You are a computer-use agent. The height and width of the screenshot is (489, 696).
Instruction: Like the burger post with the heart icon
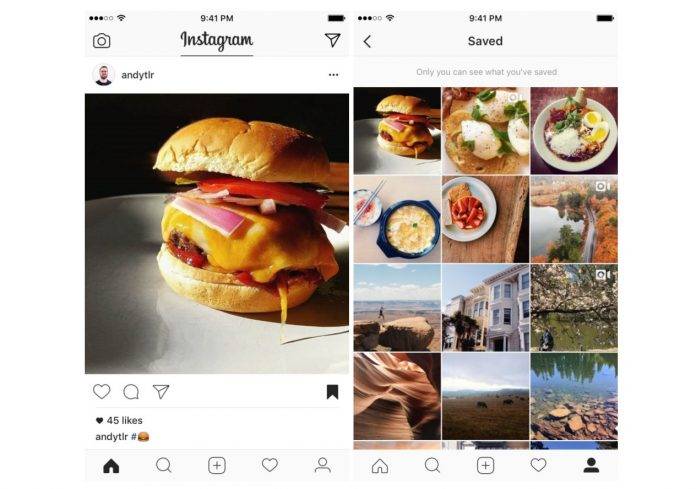click(x=102, y=391)
